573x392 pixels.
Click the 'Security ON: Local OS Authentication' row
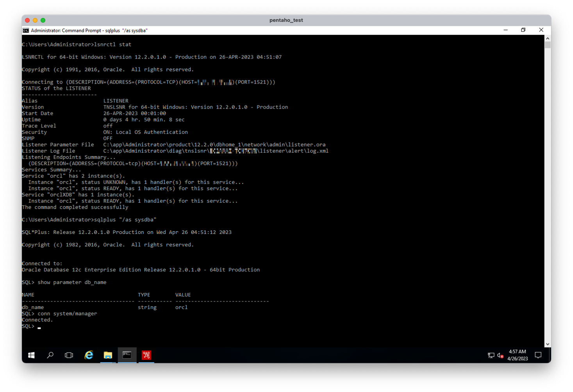coord(105,132)
